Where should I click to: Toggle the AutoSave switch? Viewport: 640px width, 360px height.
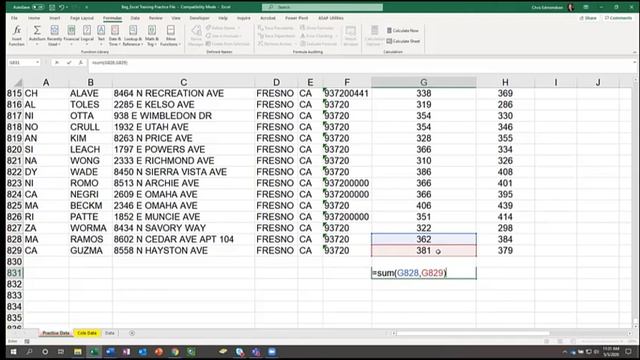pyautogui.click(x=38, y=7)
